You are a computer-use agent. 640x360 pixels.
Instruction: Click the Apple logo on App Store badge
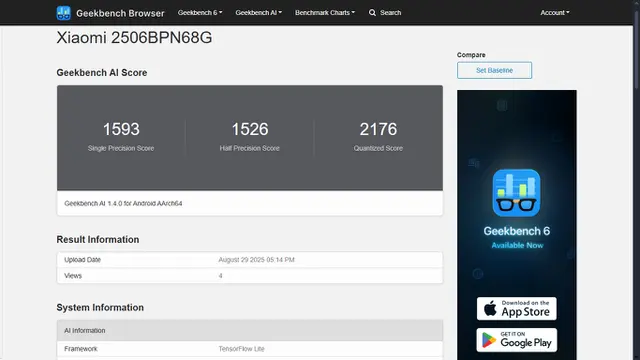tap(490, 308)
